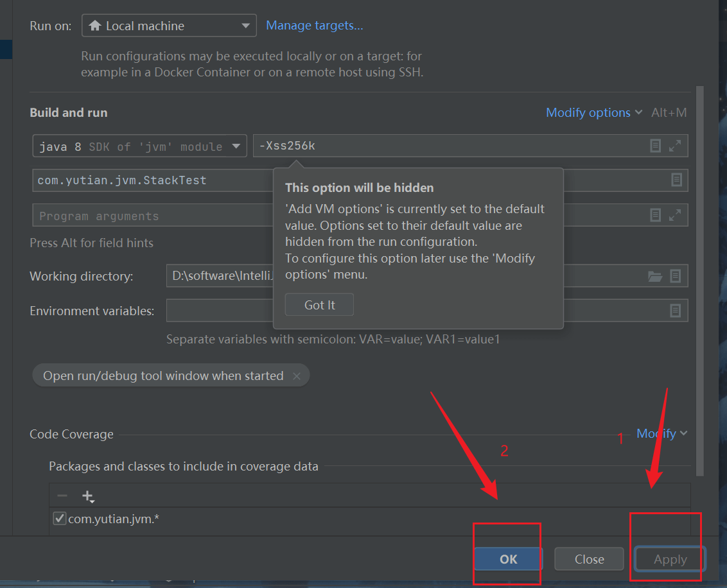This screenshot has width=727, height=588.
Task: Open the 'Run on' Local machine dropdown
Action: coord(169,26)
